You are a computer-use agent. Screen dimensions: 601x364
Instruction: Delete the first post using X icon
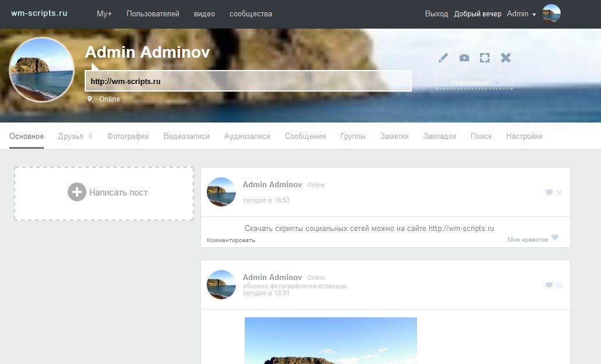[559, 192]
